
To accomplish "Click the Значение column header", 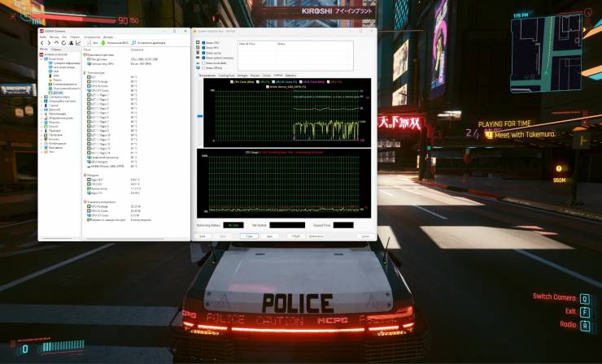I will [137, 50].
